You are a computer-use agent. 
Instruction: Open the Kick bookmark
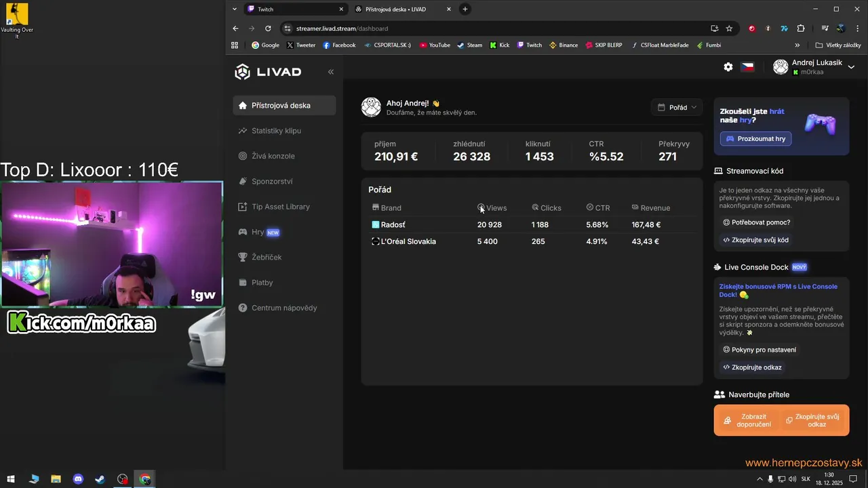pyautogui.click(x=500, y=45)
